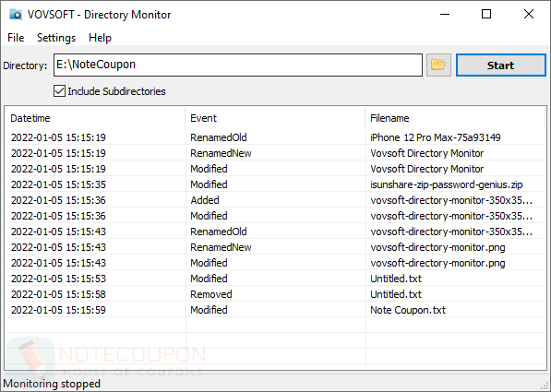The width and height of the screenshot is (551, 392).
Task: Click the Monitoring stopped status text
Action: point(52,384)
